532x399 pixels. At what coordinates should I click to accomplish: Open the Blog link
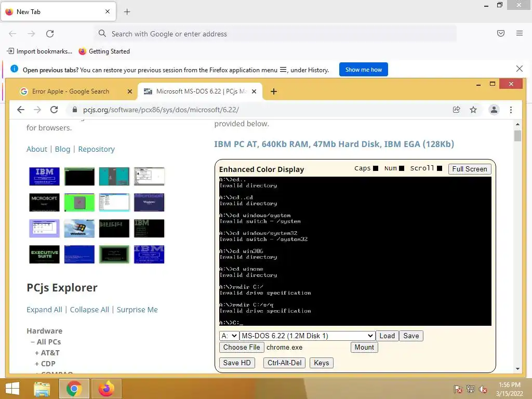coord(62,149)
